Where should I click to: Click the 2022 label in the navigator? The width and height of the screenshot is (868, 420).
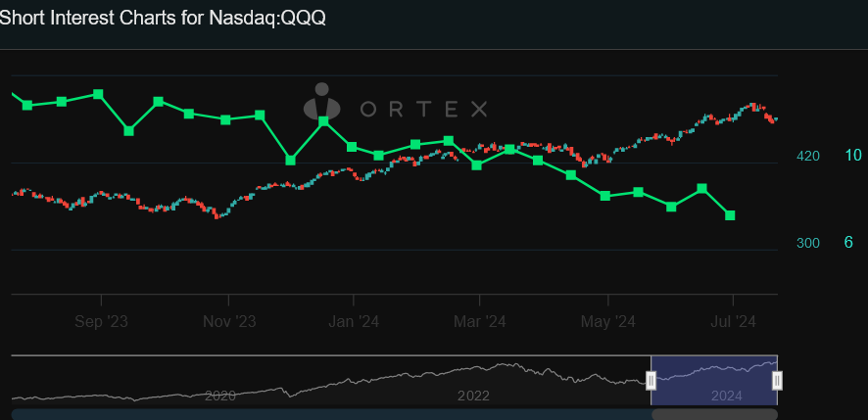474,397
